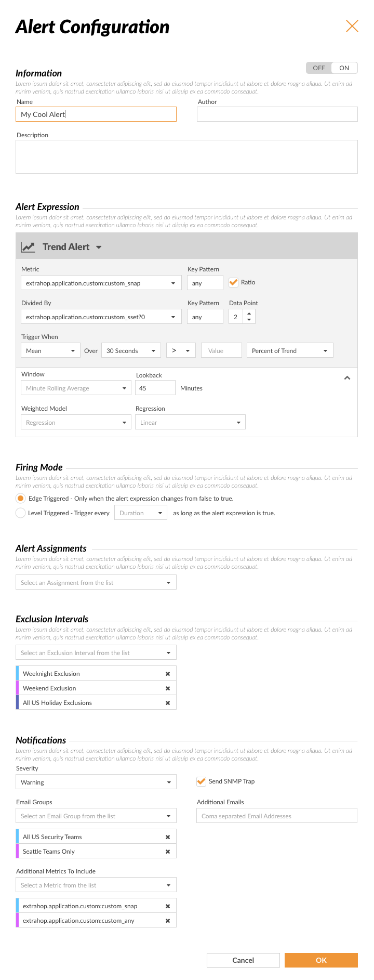Open the Severity Warning dropdown
Viewport: 374px width, 980px height.
(x=96, y=782)
